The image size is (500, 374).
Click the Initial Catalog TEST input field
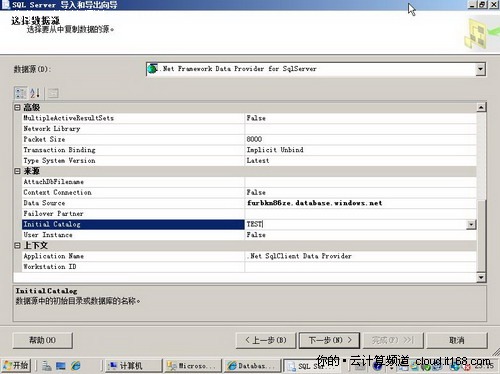point(356,224)
